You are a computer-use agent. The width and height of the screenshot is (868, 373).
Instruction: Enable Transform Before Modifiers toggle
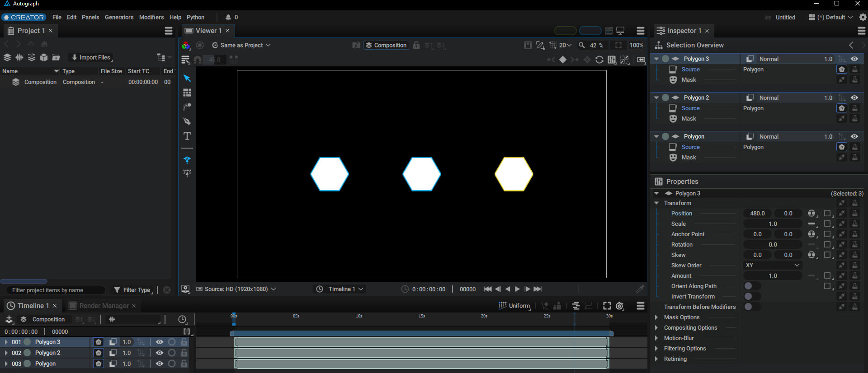(x=752, y=307)
